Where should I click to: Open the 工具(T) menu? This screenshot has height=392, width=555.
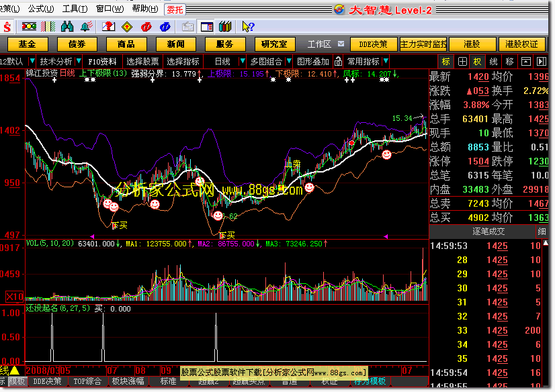[x=75, y=9]
